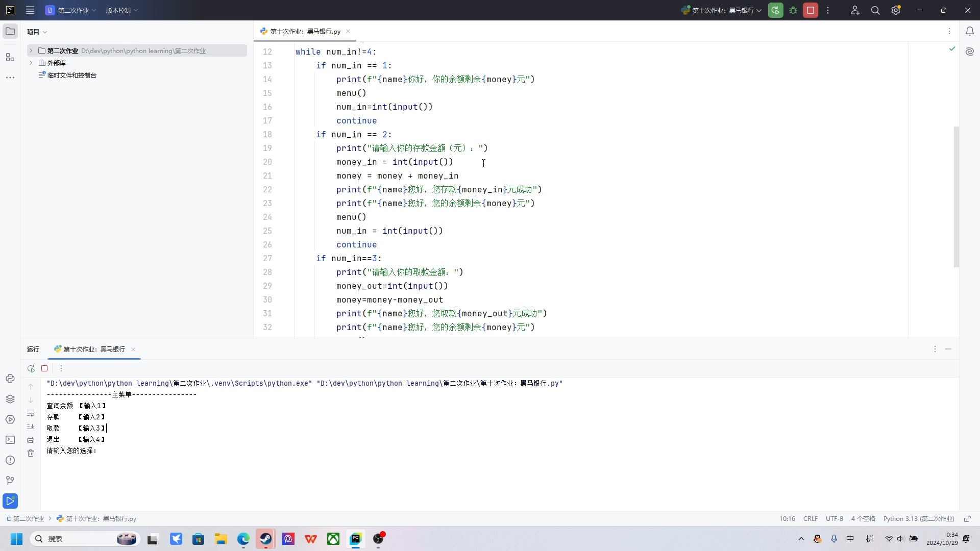Expand the 第二次作业 project folder
Screen dimensions: 980x551
(x=31, y=51)
